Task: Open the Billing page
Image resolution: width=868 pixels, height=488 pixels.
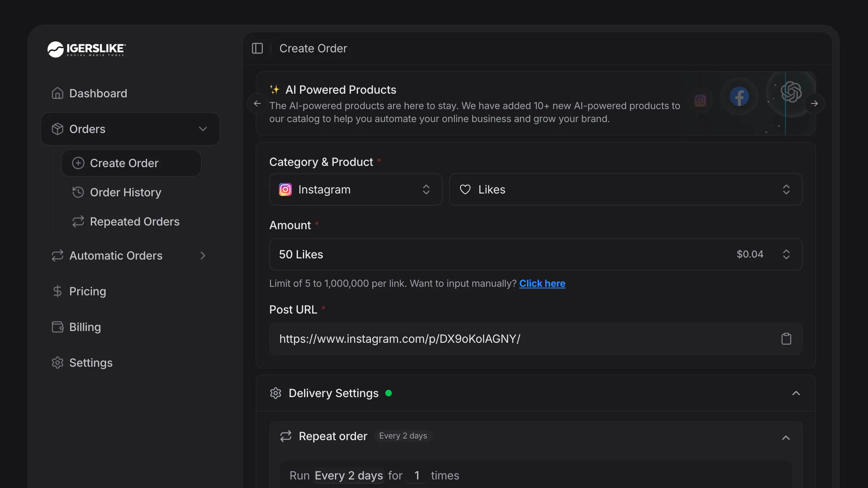Action: click(x=130, y=327)
